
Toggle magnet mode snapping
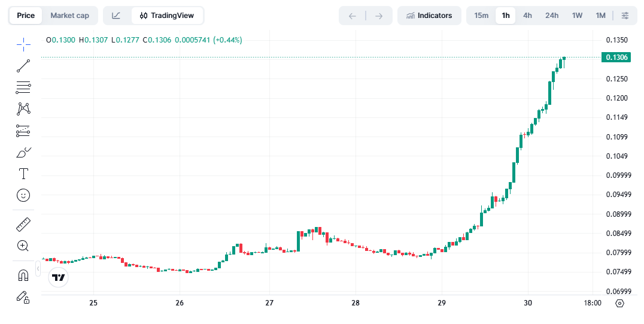[23, 275]
